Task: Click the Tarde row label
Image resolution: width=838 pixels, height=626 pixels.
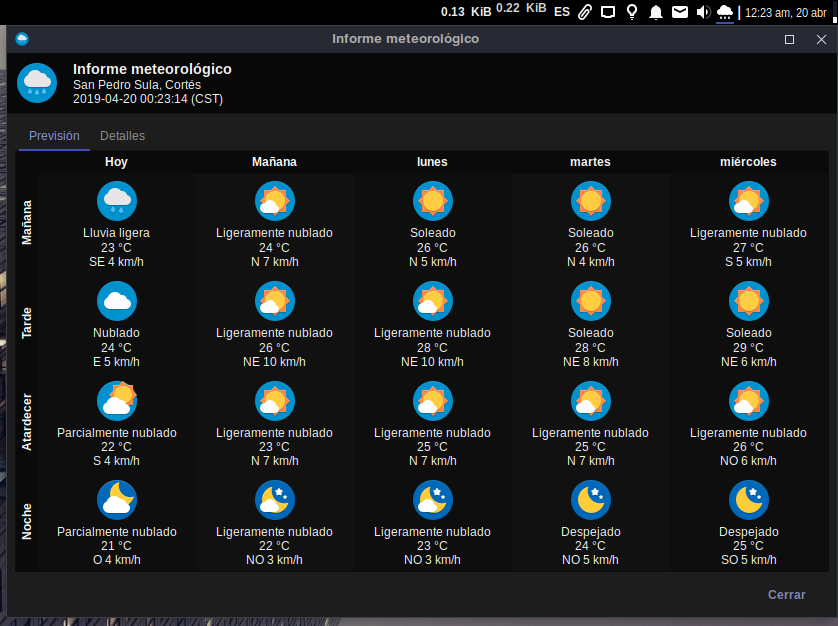Action: tap(27, 323)
